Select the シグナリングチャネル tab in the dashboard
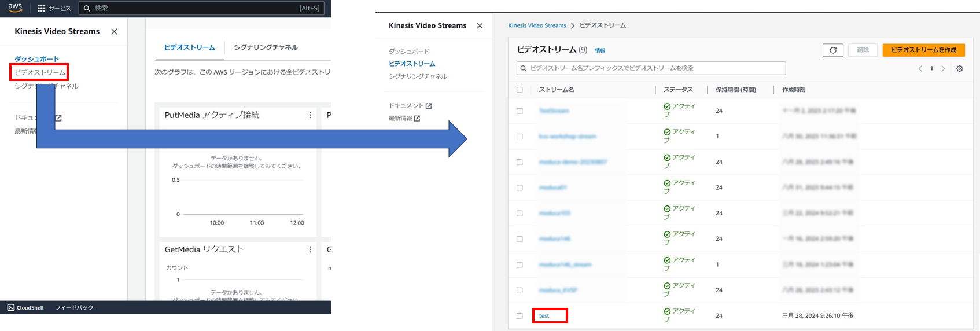Screen dimensions: 980x331 pos(266,47)
